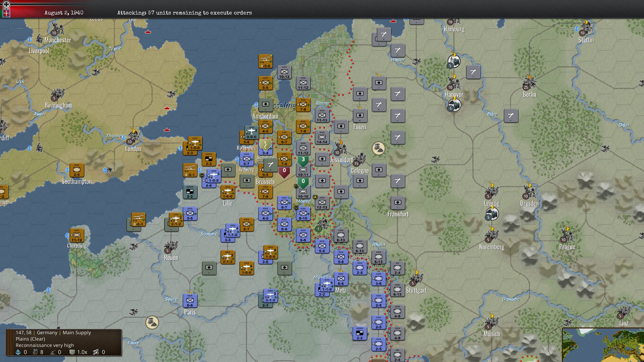644x362 pixels.
Task: Click the Hamburg city icon
Action: [453, 21]
